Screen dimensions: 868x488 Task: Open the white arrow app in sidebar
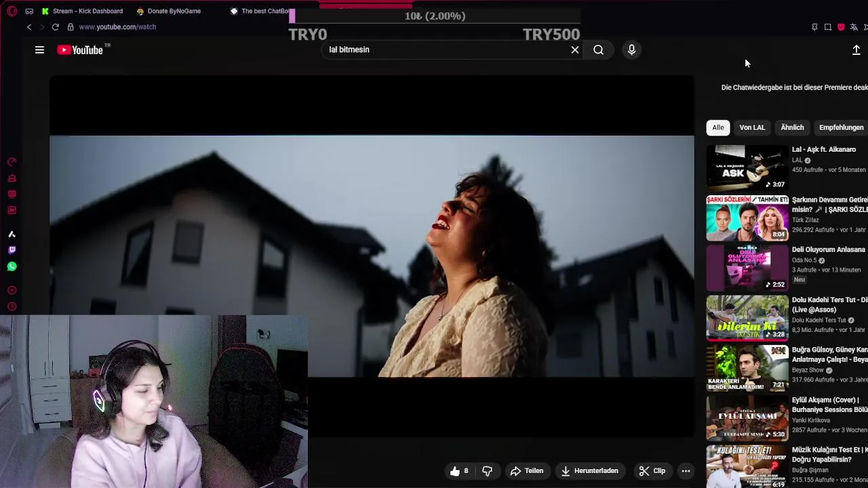(12, 234)
